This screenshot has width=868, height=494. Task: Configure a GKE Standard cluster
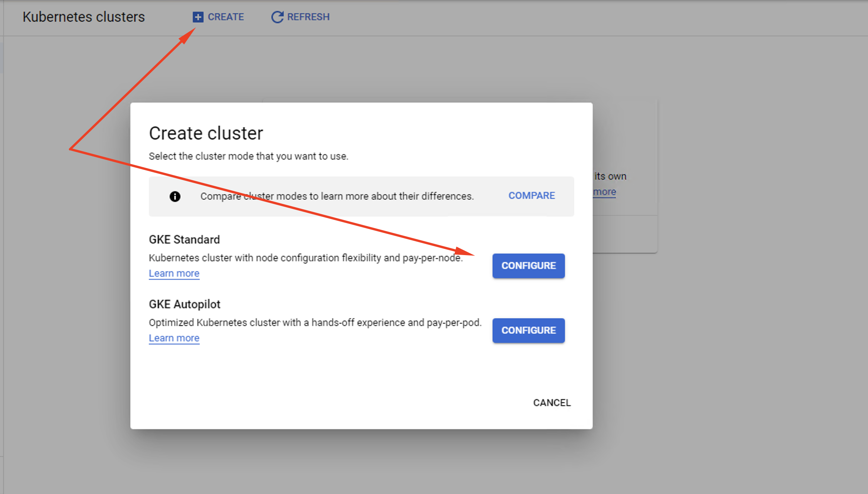coord(528,266)
